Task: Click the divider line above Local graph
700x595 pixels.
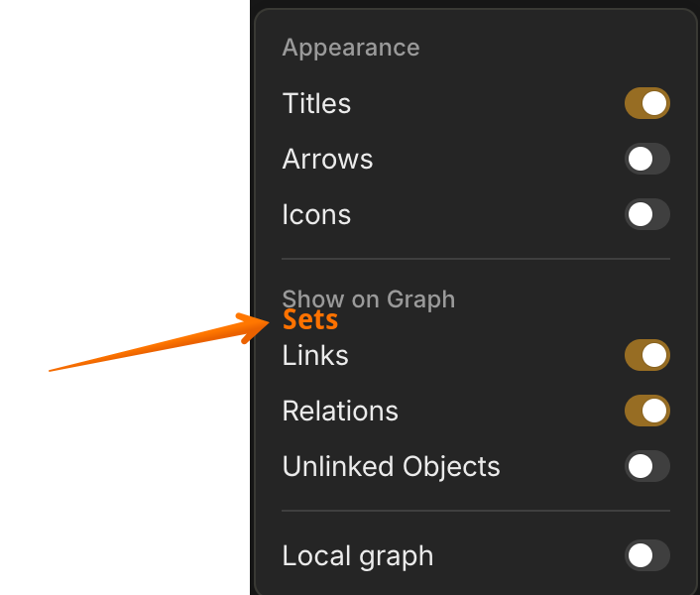Action: pyautogui.click(x=476, y=511)
